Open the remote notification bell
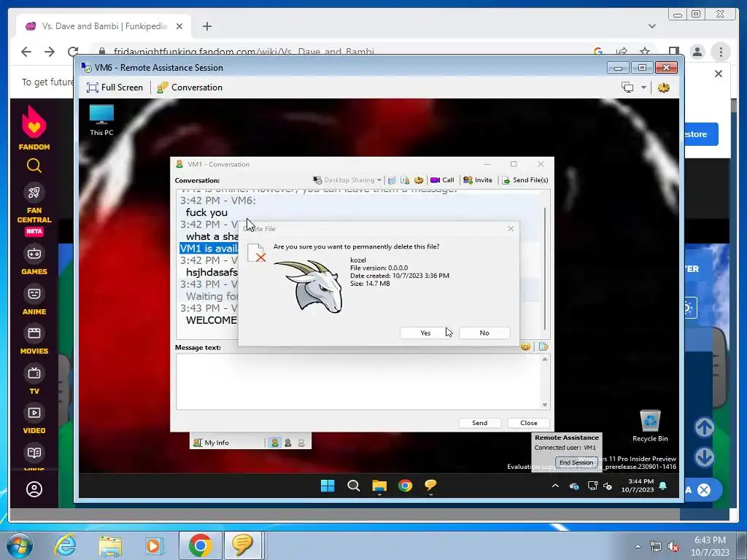This screenshot has width=747, height=560. [662, 486]
